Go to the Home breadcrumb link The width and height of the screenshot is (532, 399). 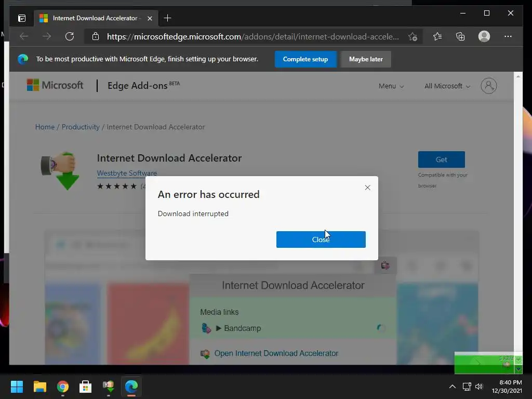point(45,127)
